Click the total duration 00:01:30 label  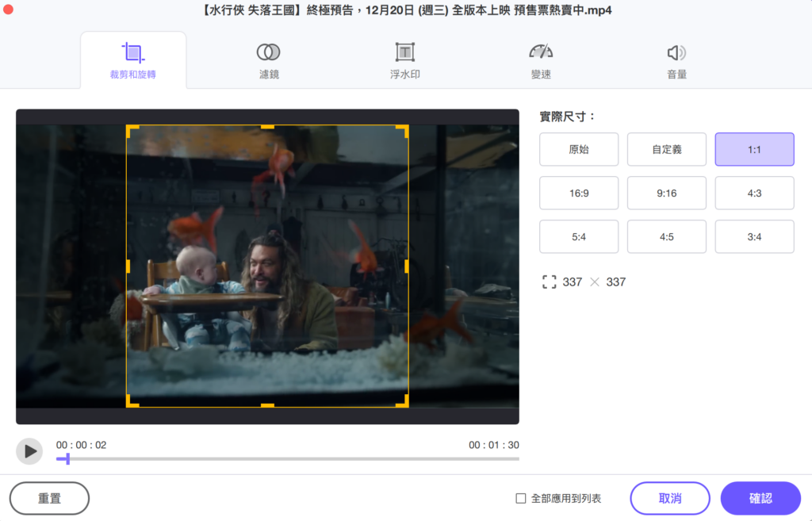pyautogui.click(x=493, y=445)
